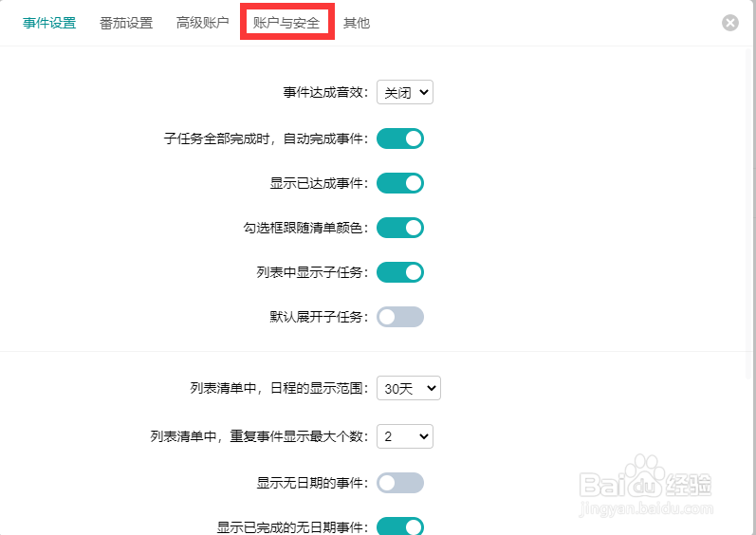Click the 事件设置 tab
Screen dimensions: 756x535
tap(49, 23)
